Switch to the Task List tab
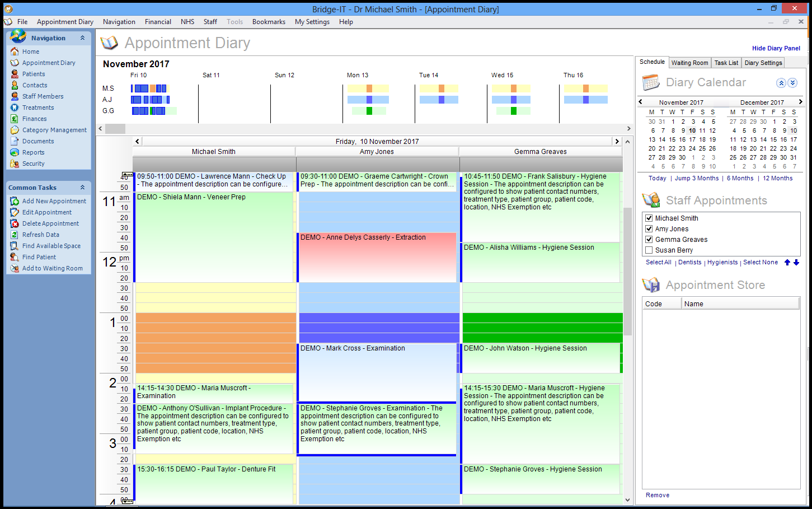The height and width of the screenshot is (509, 812). coord(726,63)
